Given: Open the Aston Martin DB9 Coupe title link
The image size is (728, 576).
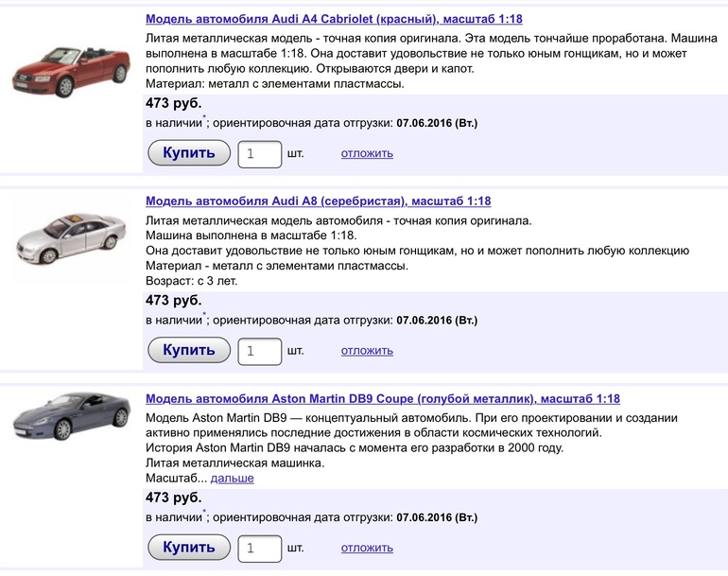Looking at the screenshot, I should [383, 399].
